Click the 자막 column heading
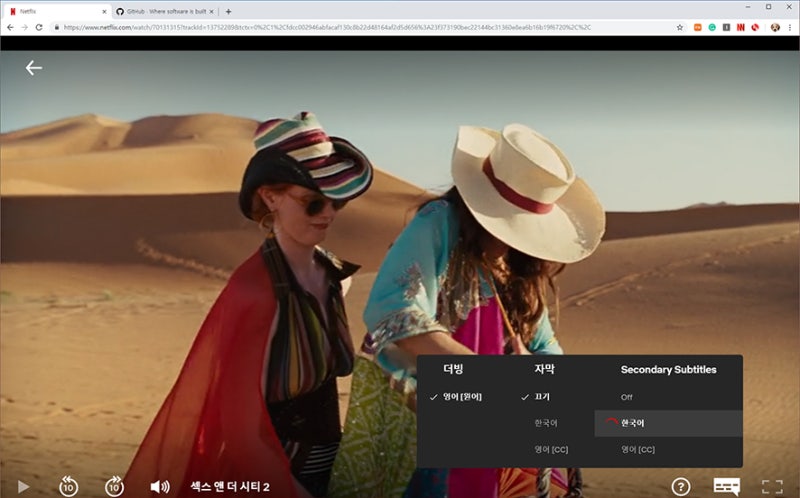This screenshot has height=498, width=800. pos(544,369)
